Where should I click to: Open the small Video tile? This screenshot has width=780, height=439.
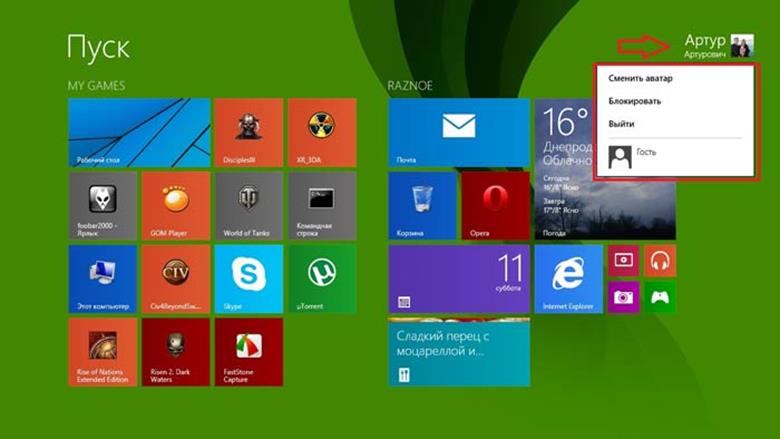click(623, 261)
